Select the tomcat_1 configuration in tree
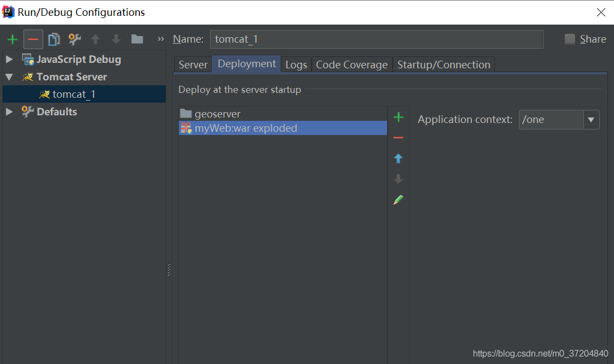 pyautogui.click(x=74, y=94)
